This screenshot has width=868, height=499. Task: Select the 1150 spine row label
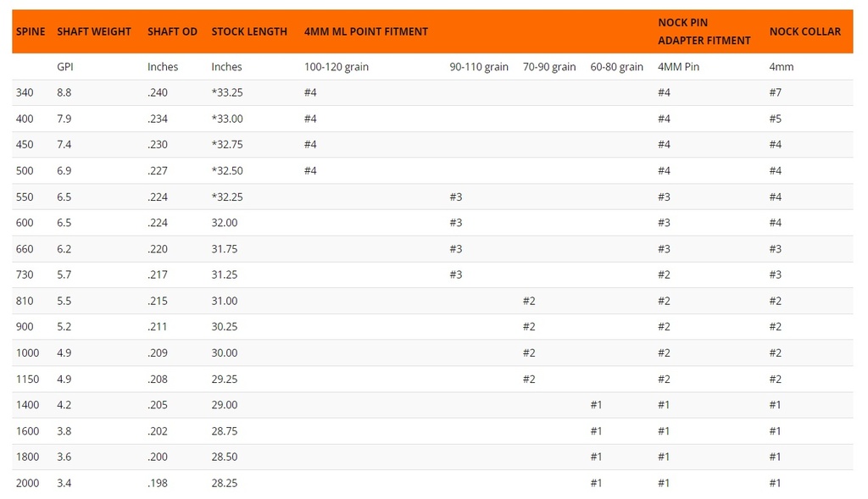pyautogui.click(x=27, y=379)
